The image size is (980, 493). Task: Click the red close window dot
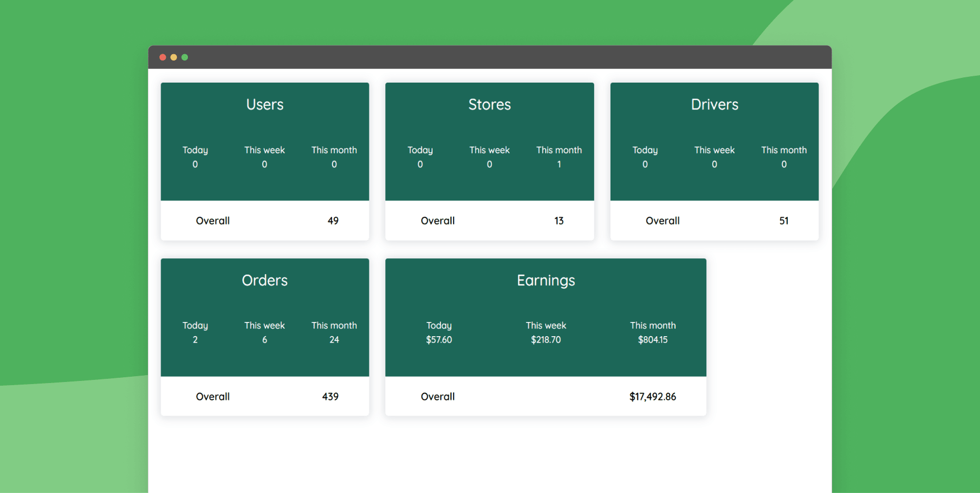pos(163,57)
